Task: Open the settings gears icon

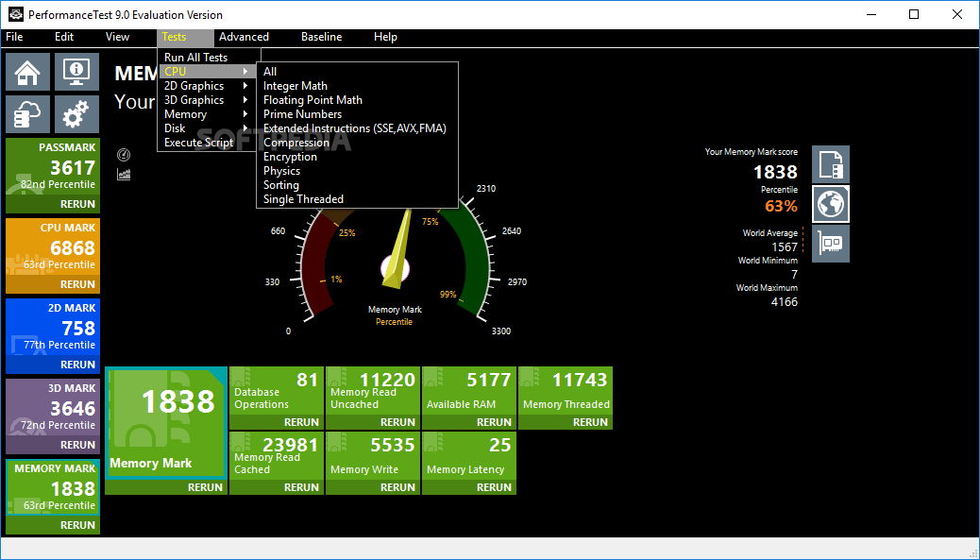Action: tap(76, 114)
